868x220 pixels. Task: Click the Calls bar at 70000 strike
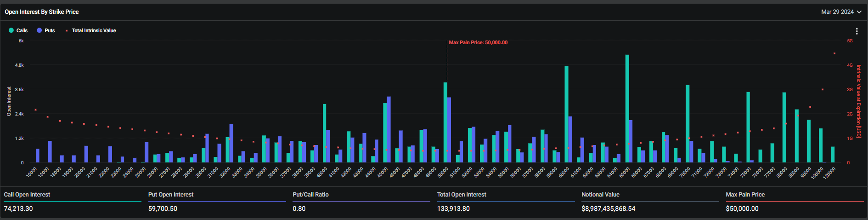(x=688, y=123)
